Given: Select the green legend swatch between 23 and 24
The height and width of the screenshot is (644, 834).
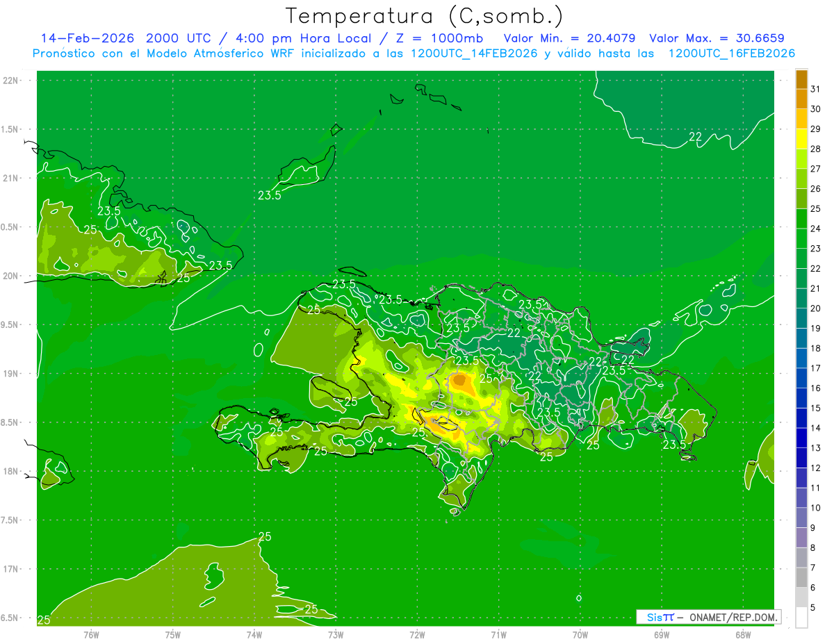Looking at the screenshot, I should pos(801,238).
